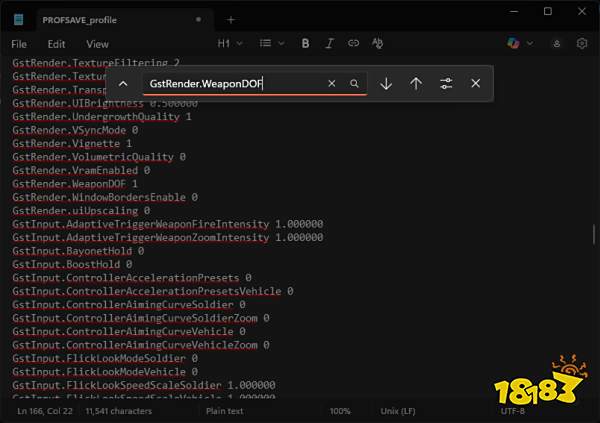Image resolution: width=600 pixels, height=423 pixels.
Task: Open the Edit menu
Action: (x=56, y=44)
